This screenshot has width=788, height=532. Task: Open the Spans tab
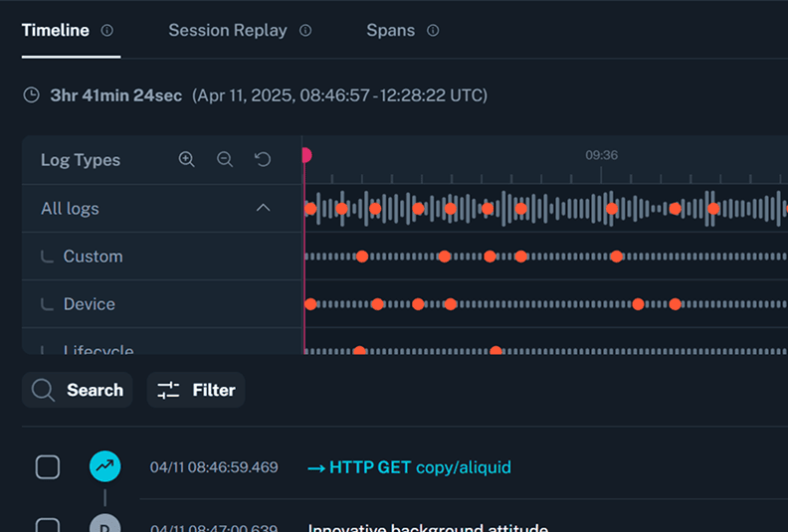click(x=390, y=31)
